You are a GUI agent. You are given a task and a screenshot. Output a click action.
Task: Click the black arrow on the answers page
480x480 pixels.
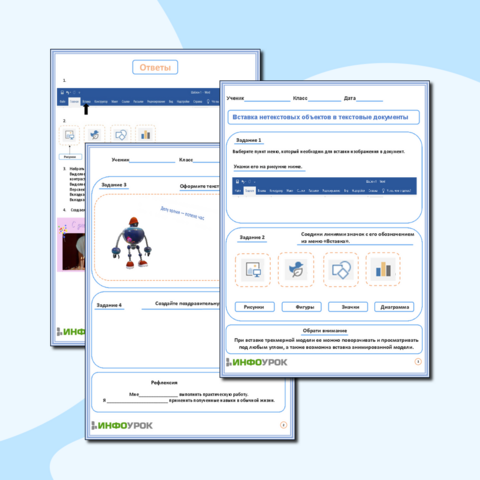[x=86, y=109]
